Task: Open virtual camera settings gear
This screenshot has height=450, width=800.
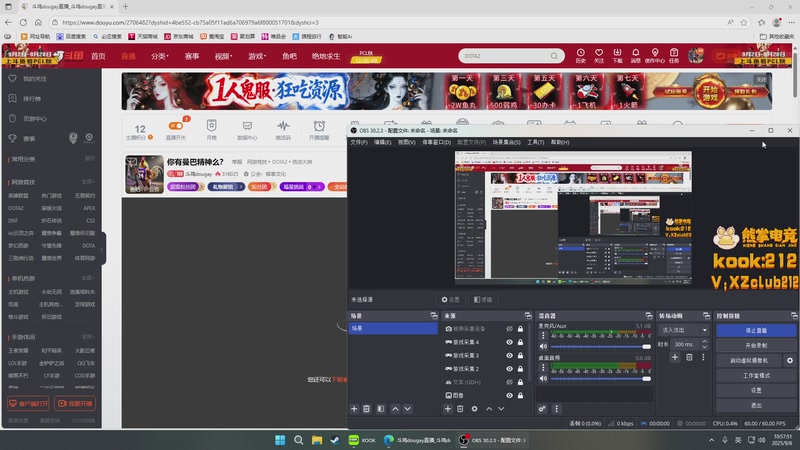Action: (790, 360)
